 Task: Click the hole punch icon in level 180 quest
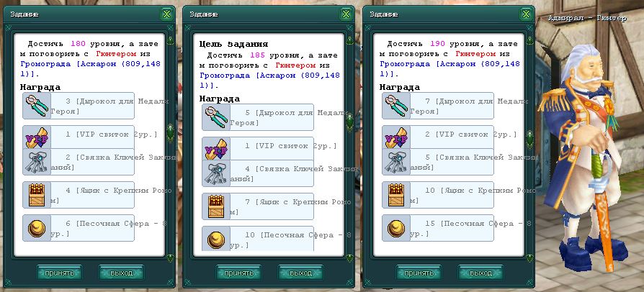point(37,106)
